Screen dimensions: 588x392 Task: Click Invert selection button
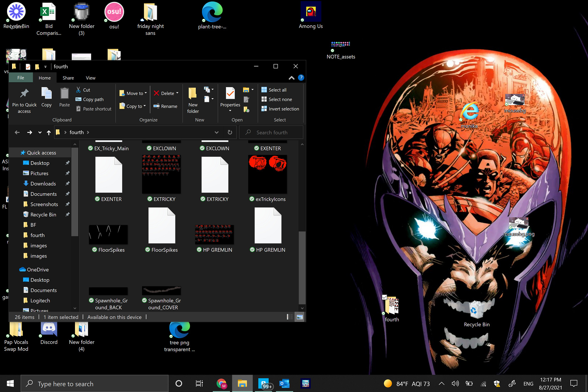[283, 109]
